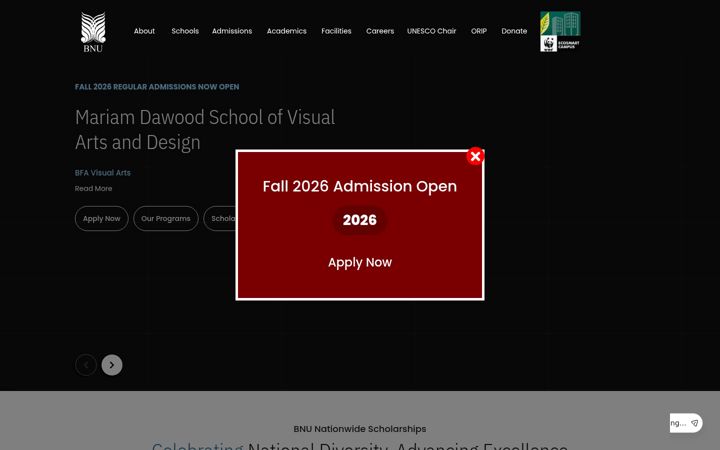The height and width of the screenshot is (450, 720).
Task: Click the 2026 badge in popup
Action: [360, 220]
